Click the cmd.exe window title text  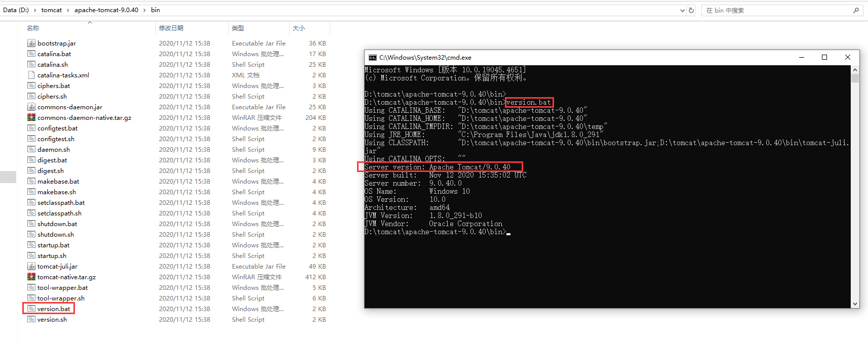(425, 58)
